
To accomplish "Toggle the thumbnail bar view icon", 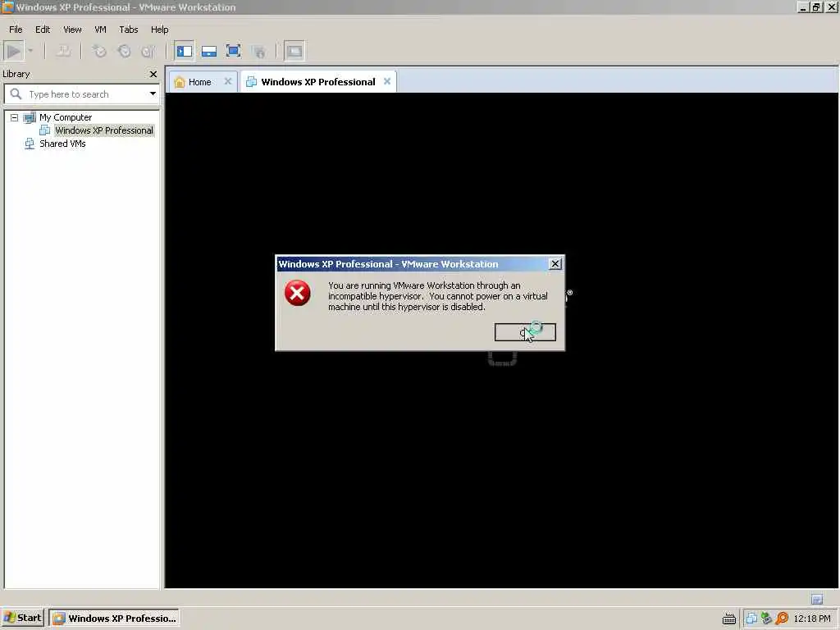I will (209, 52).
